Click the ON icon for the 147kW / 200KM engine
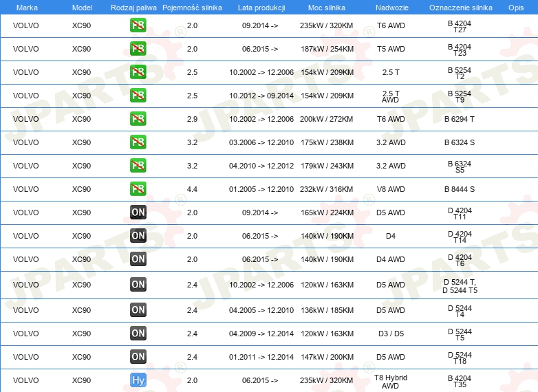 tap(138, 357)
